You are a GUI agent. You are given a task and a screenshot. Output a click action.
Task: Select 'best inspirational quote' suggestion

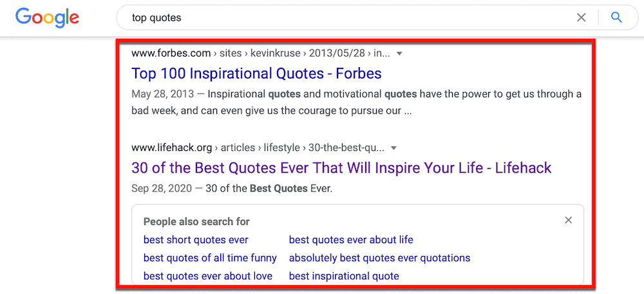[344, 276]
